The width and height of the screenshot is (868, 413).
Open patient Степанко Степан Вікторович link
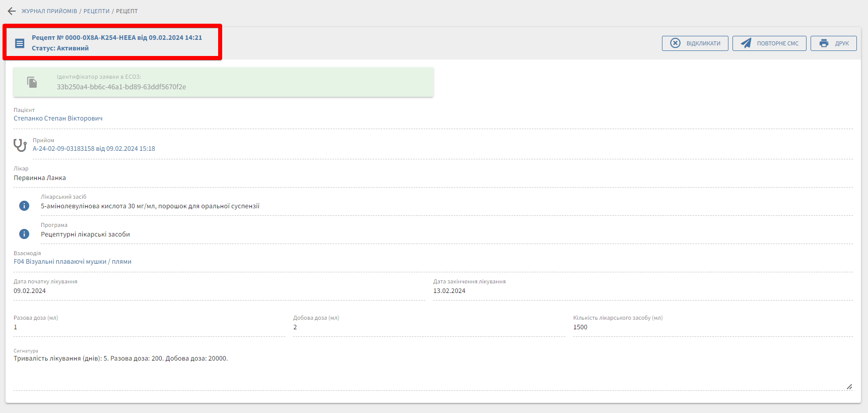tap(58, 119)
